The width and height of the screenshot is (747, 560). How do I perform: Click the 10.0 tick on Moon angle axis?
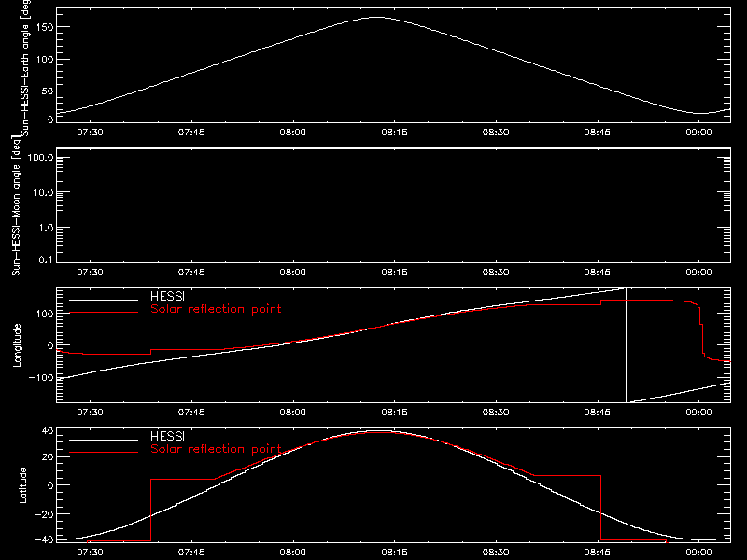(x=43, y=192)
